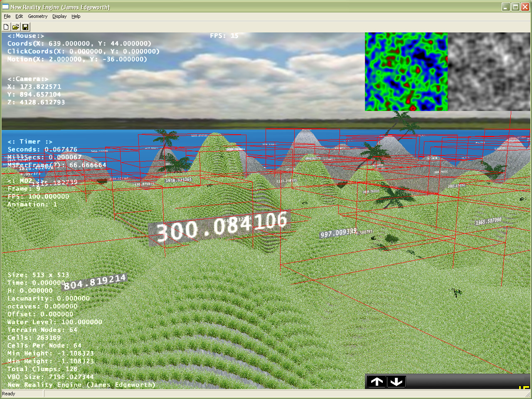Screen dimensions: 532x399
Task: Open the Help menu
Action: pyautogui.click(x=76, y=16)
